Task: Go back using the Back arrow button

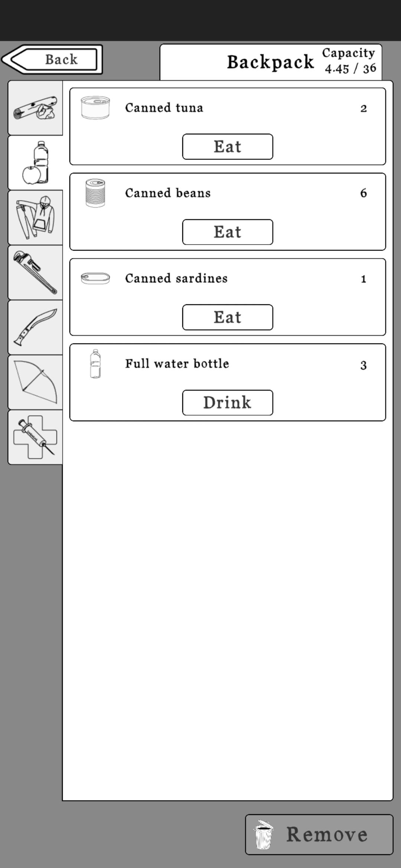Action: pyautogui.click(x=53, y=59)
